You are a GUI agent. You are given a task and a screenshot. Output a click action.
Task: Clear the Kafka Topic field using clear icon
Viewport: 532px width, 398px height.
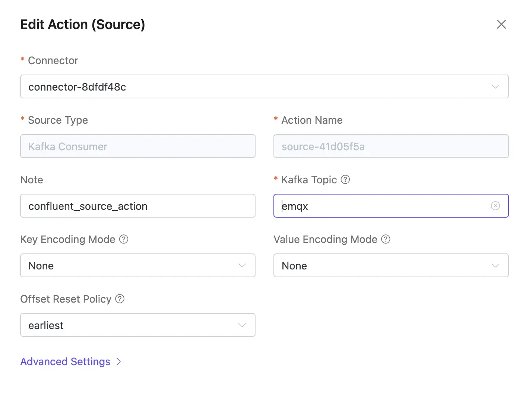tap(495, 206)
